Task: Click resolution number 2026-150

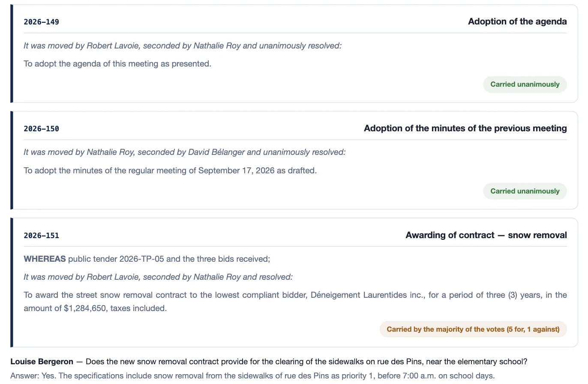Action: coord(41,129)
